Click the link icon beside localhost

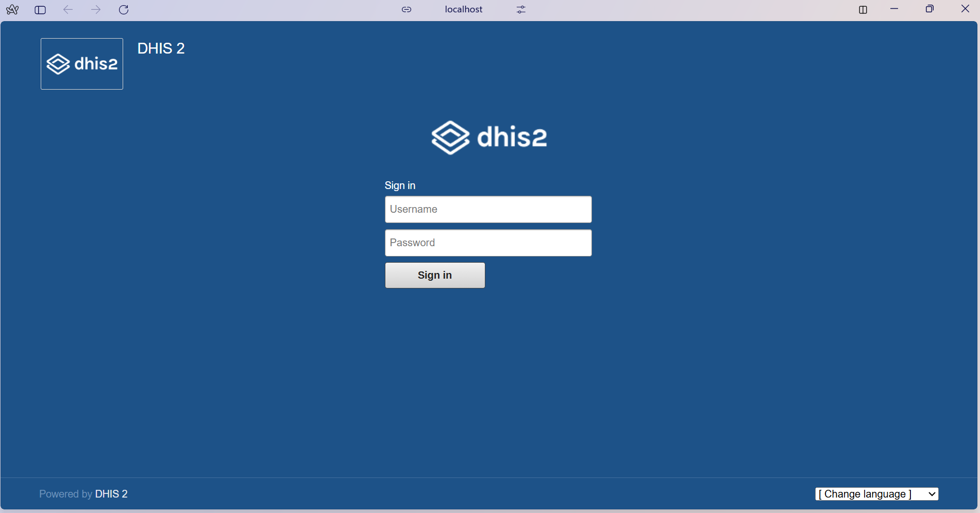click(407, 9)
